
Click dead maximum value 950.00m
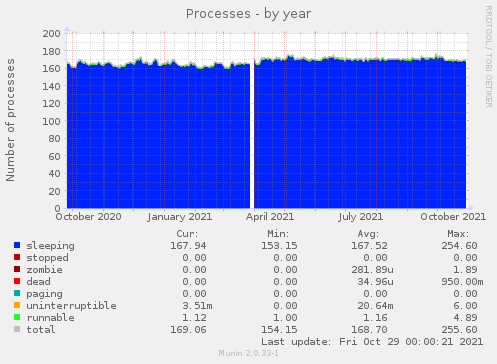click(462, 282)
